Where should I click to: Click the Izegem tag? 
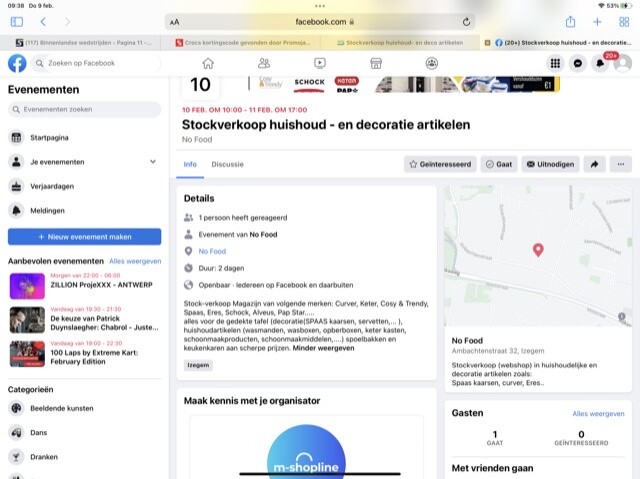pyautogui.click(x=198, y=365)
